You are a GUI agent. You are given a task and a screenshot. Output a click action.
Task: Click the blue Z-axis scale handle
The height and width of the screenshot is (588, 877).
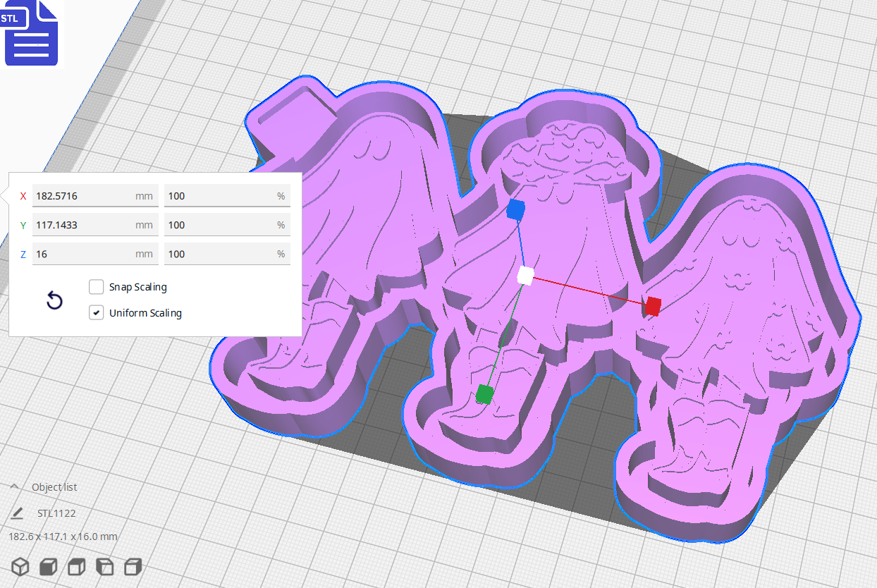pos(517,207)
